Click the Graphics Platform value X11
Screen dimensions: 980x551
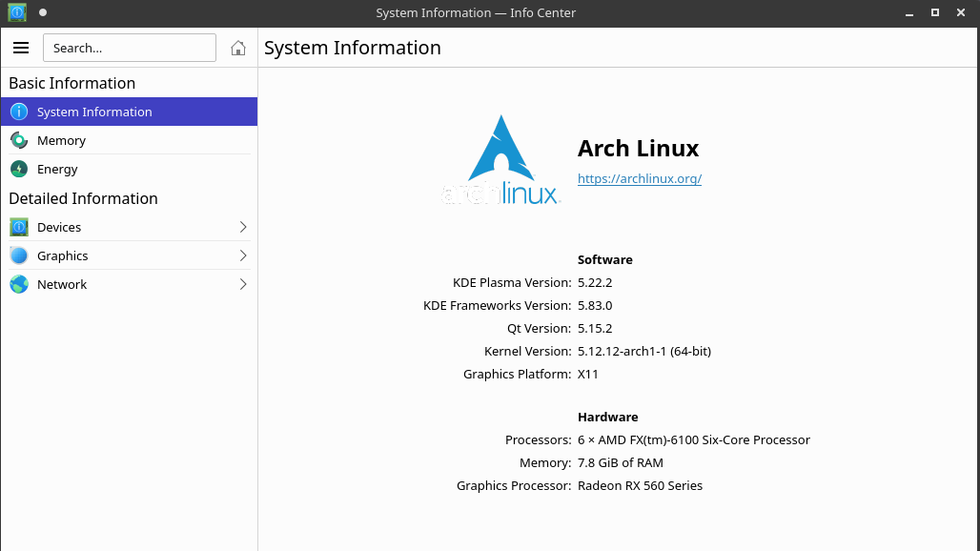point(588,375)
